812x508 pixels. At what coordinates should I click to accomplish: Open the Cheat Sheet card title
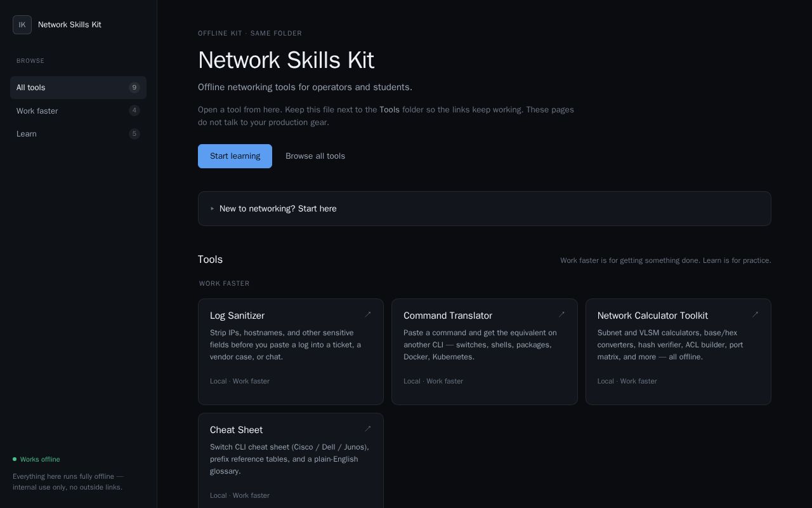(x=236, y=430)
